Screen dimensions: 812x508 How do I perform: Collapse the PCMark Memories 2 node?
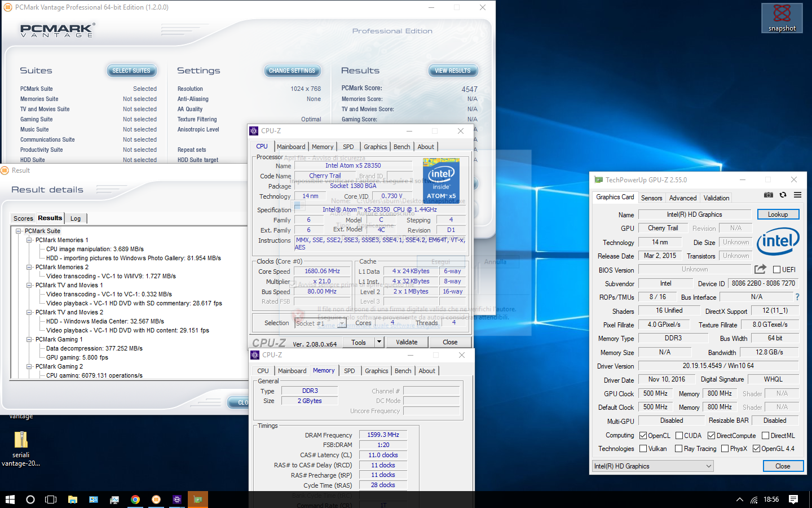click(x=29, y=267)
